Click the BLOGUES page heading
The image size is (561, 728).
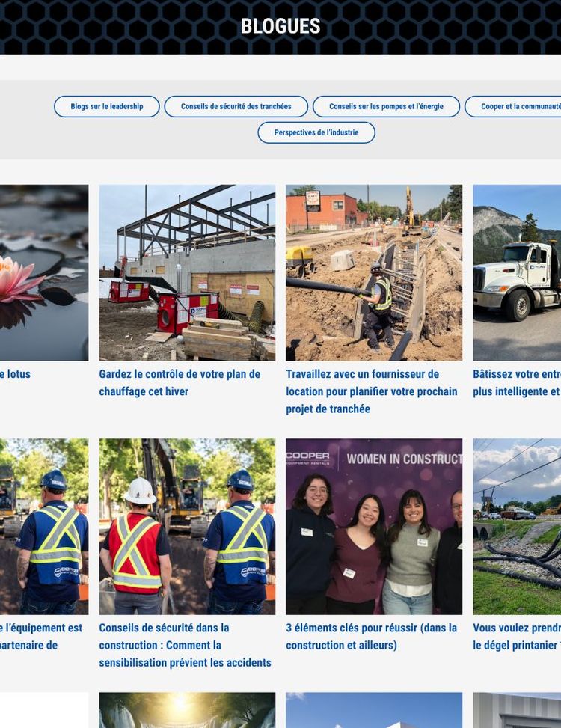(280, 26)
